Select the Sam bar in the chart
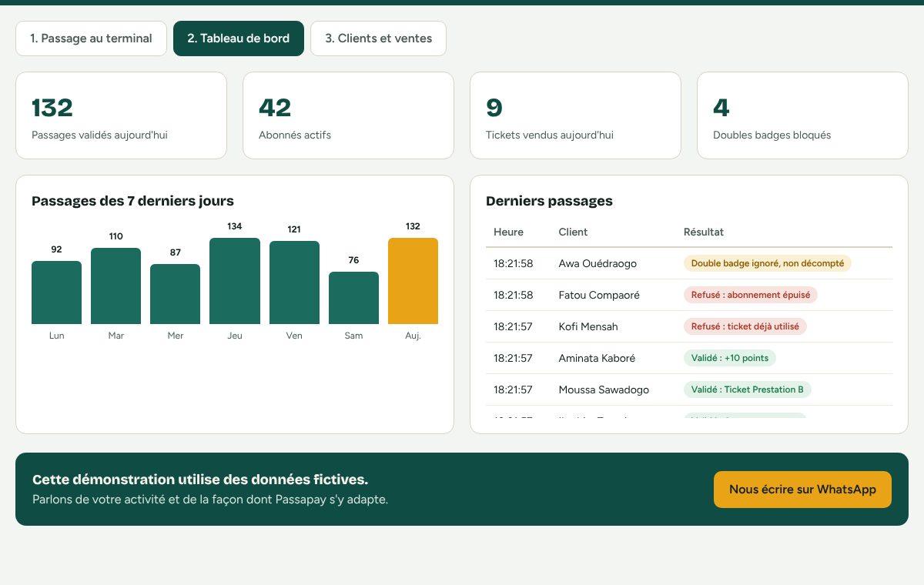Screen dimensions: 924x585 click(353, 298)
